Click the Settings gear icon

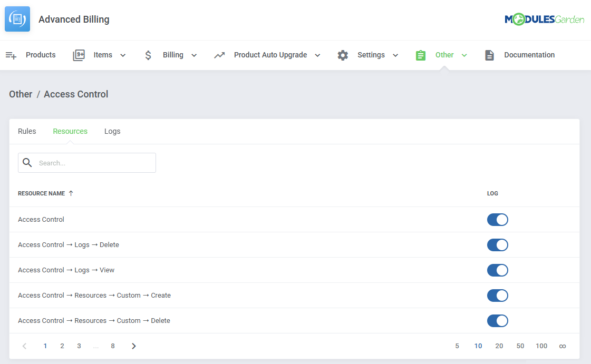[x=343, y=55]
